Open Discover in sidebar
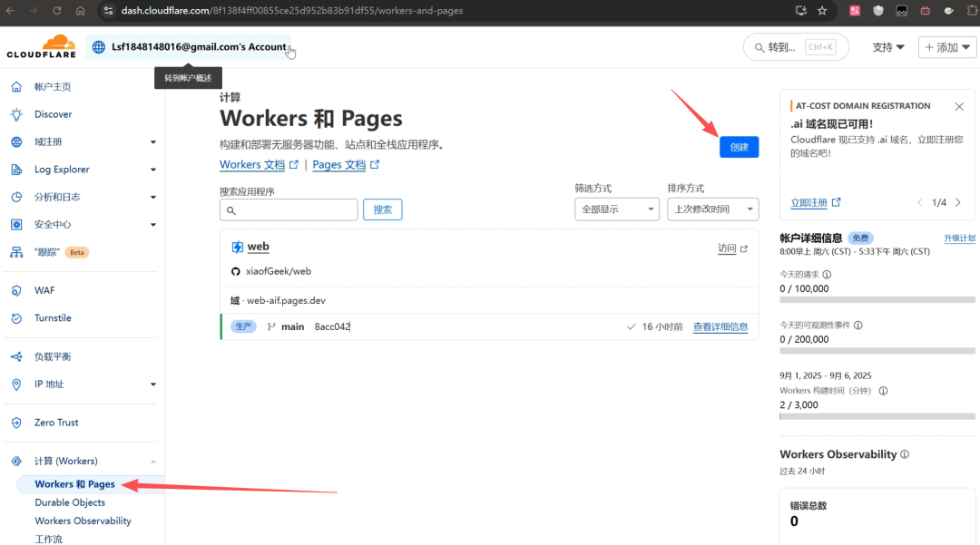Screen dimensions: 980x545 (54, 114)
